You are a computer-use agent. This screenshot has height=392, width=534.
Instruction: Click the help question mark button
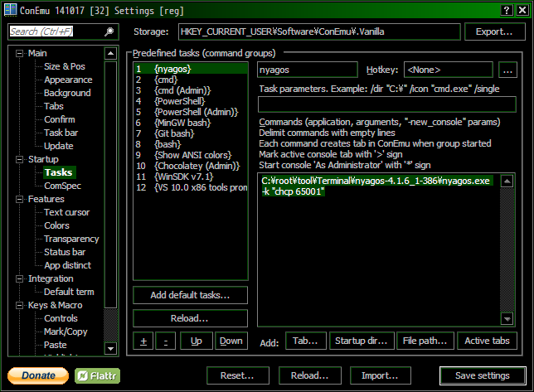point(507,10)
